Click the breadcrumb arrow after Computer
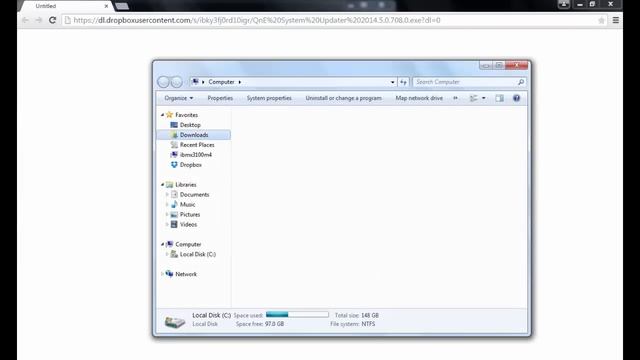The height and width of the screenshot is (360, 640). (240, 82)
